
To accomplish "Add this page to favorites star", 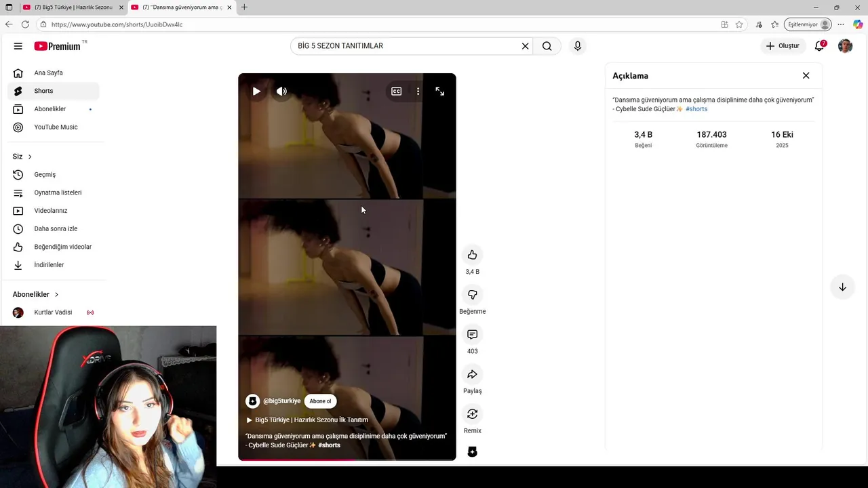I will click(x=739, y=24).
